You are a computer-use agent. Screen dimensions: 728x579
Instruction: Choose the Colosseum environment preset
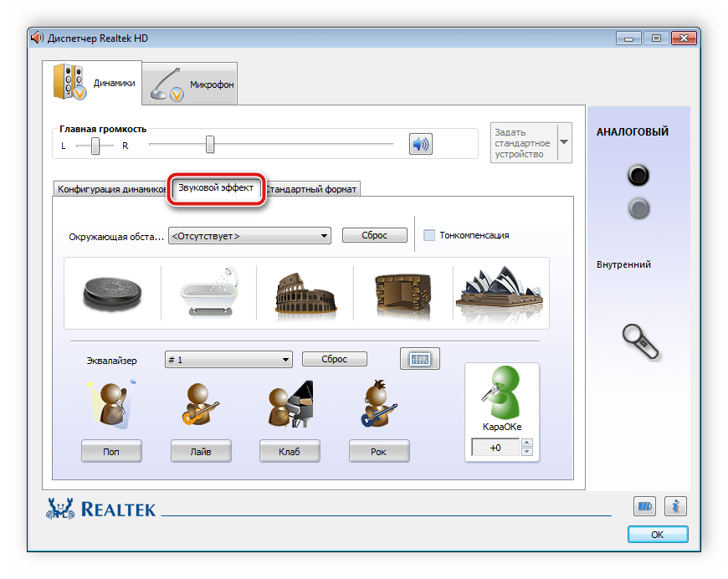pos(305,293)
